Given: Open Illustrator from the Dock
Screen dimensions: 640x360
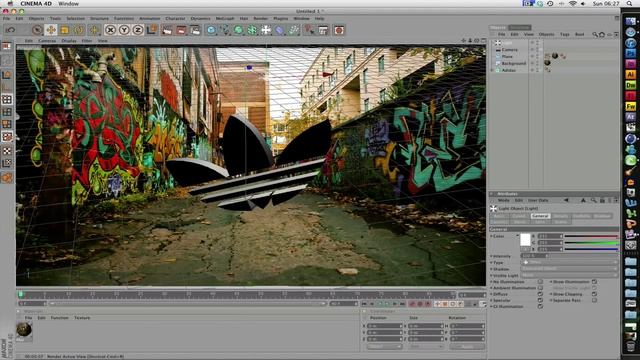Looking at the screenshot, I should pyautogui.click(x=630, y=75).
